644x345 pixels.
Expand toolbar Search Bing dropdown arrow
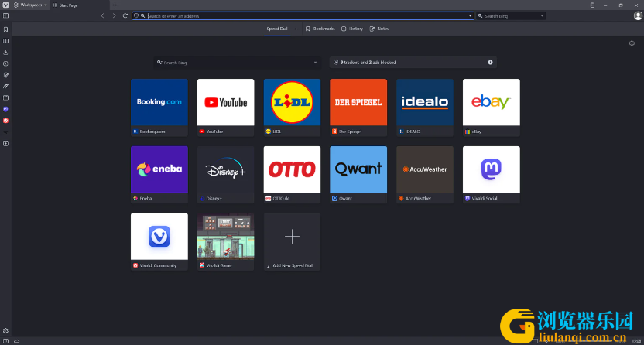[542, 16]
